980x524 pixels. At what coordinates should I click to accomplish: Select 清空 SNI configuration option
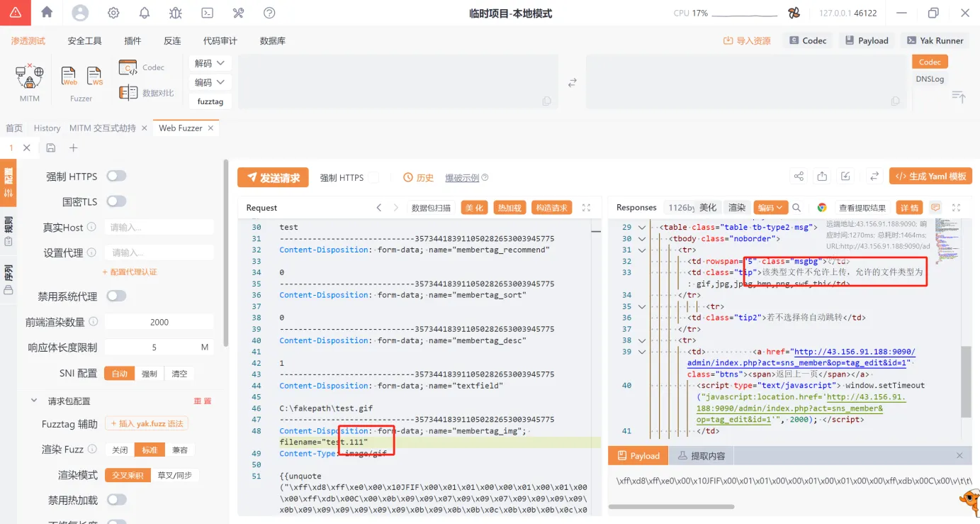(x=179, y=374)
